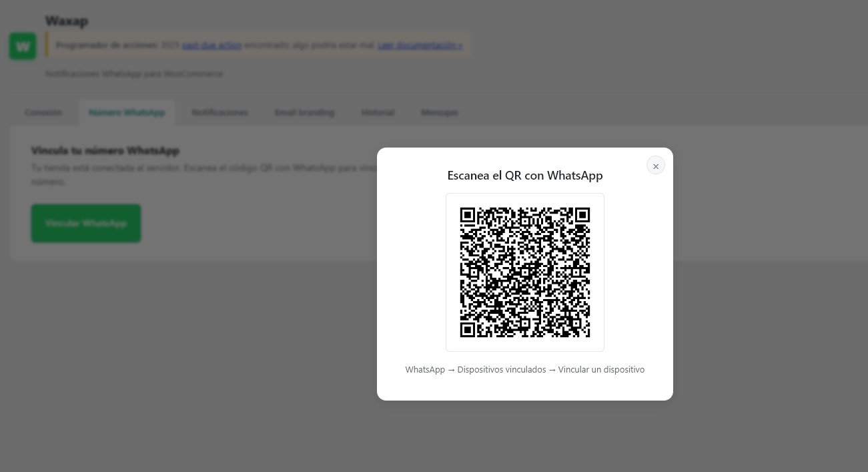868x472 pixels.
Task: Go to the Historial tab
Action: click(x=378, y=112)
